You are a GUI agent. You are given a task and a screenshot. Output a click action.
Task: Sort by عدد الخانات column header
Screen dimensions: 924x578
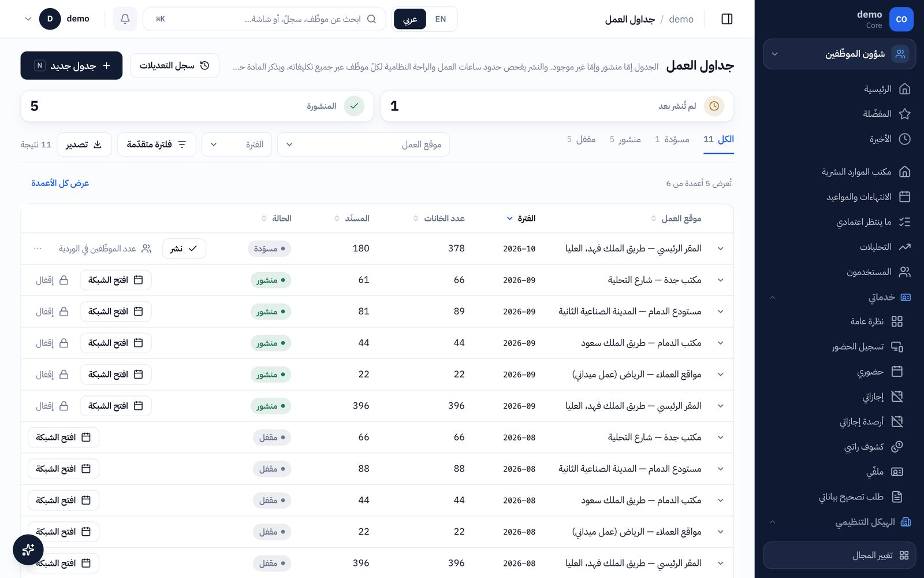coord(439,218)
